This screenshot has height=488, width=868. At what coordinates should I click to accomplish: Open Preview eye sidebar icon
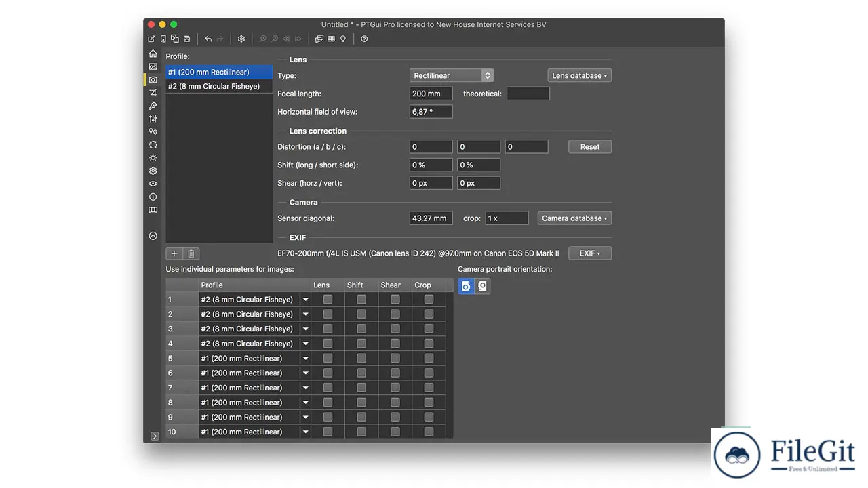click(153, 184)
